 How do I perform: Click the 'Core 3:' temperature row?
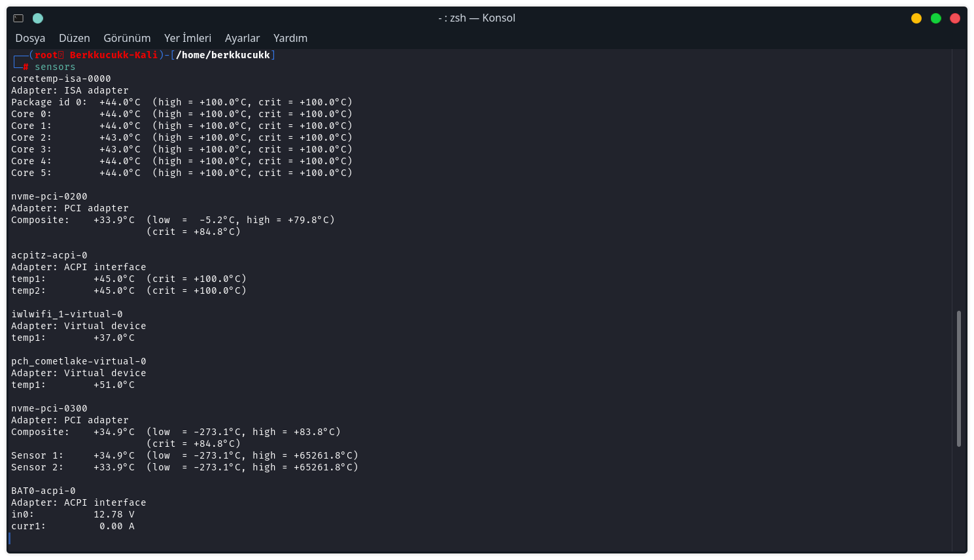(182, 149)
